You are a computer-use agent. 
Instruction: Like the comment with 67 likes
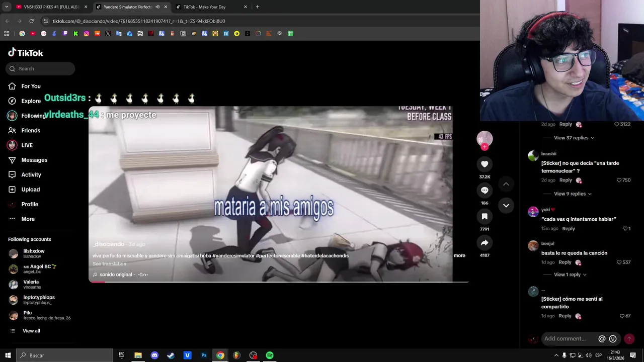click(x=622, y=316)
